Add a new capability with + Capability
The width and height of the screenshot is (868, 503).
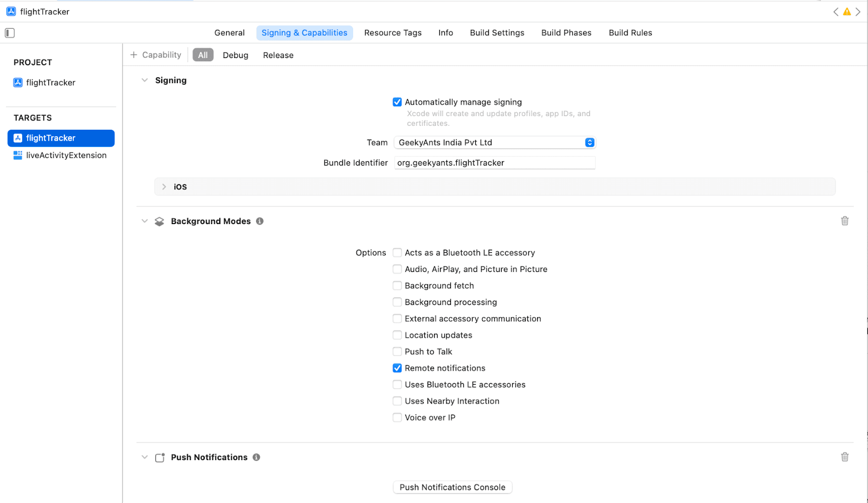[x=155, y=54]
